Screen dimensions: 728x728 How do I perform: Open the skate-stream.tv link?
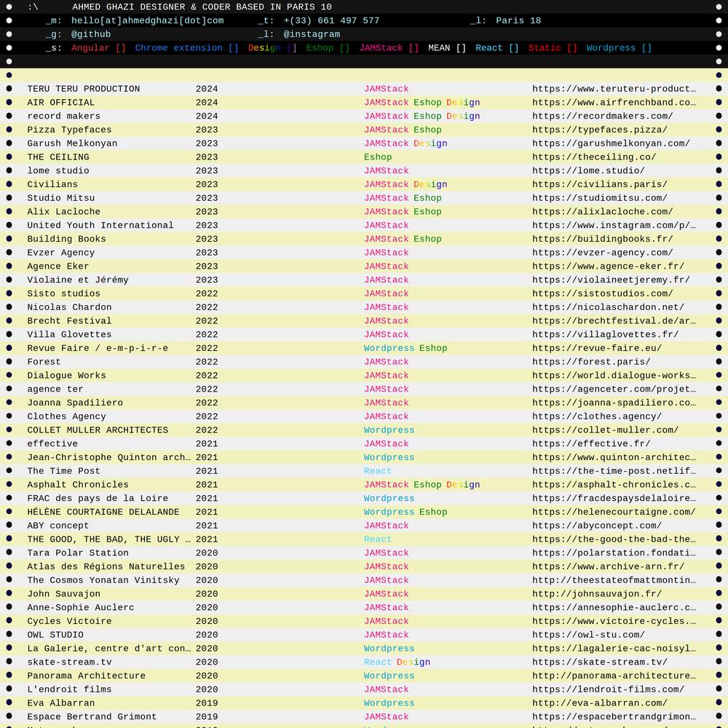(x=599, y=662)
